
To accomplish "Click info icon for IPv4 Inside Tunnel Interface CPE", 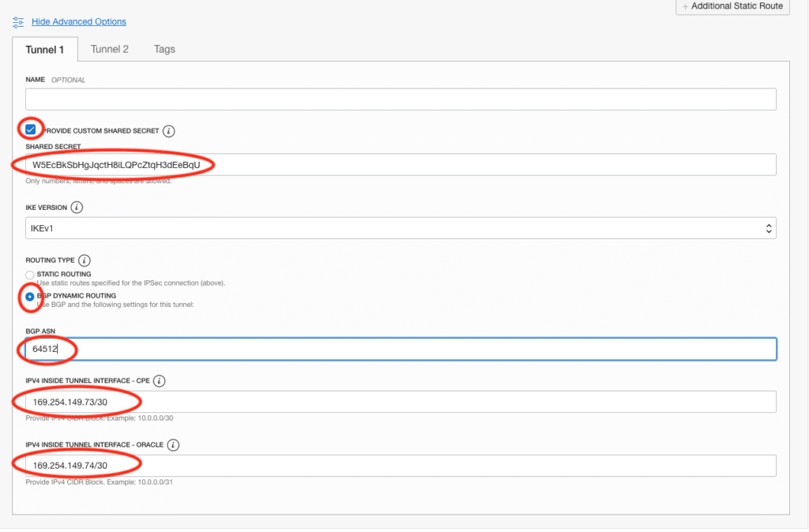I will pos(159,381).
